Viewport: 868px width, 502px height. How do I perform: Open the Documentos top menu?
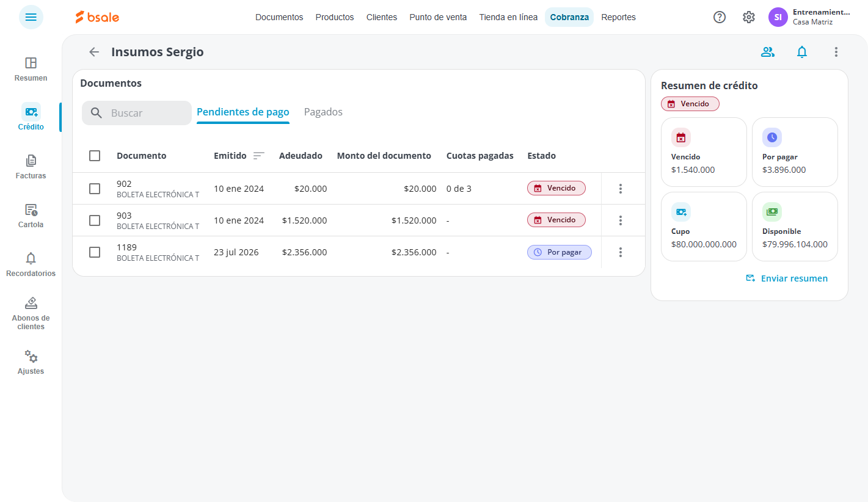pyautogui.click(x=279, y=17)
